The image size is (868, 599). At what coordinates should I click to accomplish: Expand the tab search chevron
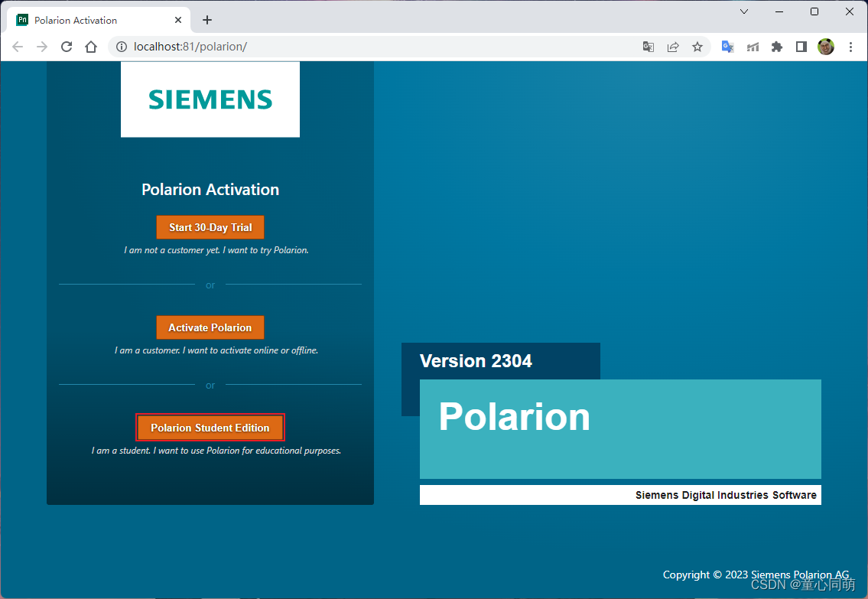tap(744, 11)
